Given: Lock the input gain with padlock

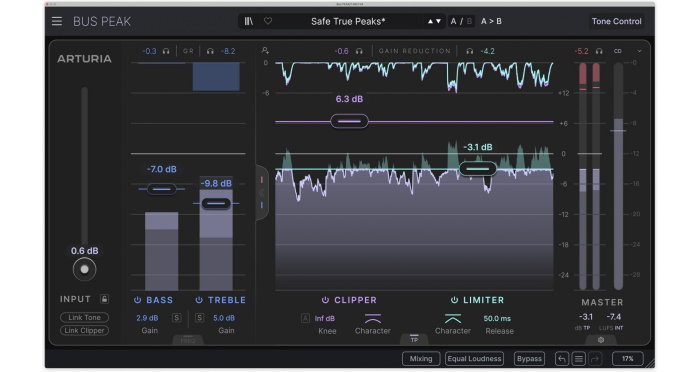Looking at the screenshot, I should point(104,299).
